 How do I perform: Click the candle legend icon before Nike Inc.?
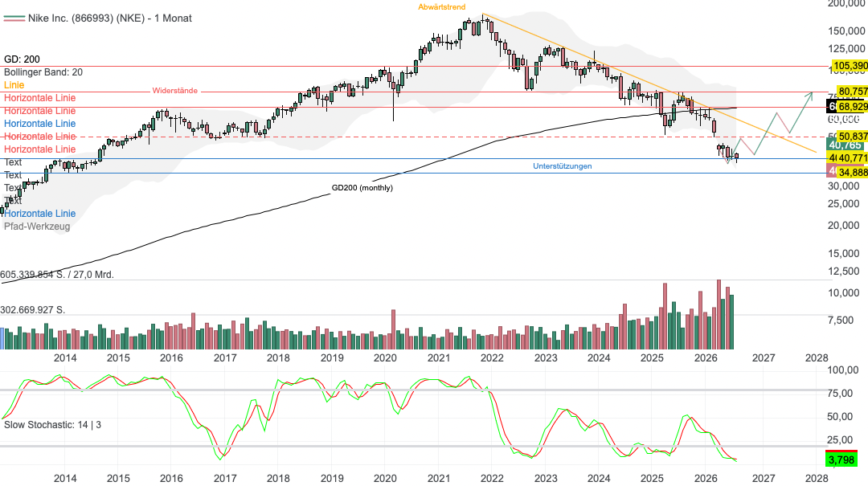coord(14,18)
